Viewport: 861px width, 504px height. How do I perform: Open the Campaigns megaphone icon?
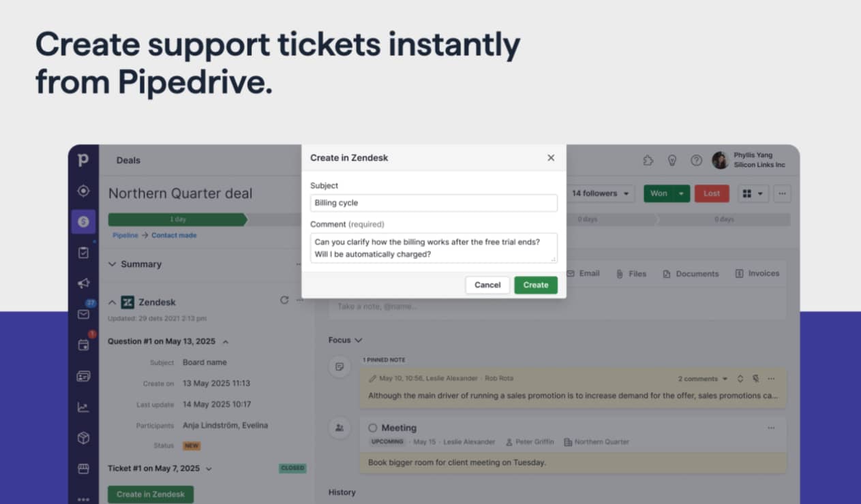(83, 283)
